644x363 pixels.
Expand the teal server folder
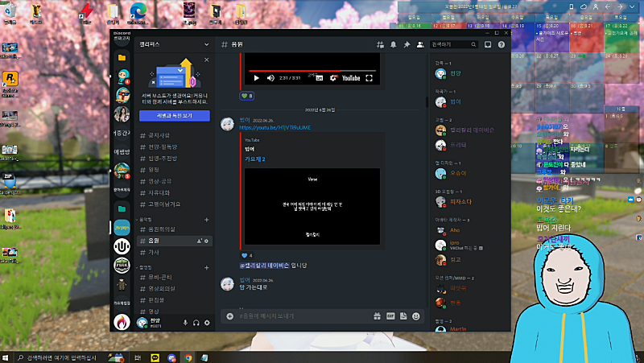click(122, 209)
